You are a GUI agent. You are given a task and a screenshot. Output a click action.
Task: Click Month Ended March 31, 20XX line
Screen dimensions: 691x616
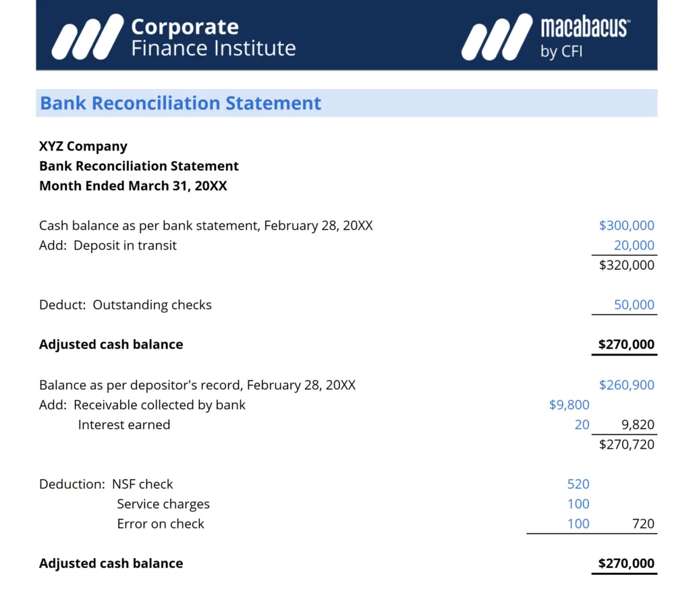point(133,186)
